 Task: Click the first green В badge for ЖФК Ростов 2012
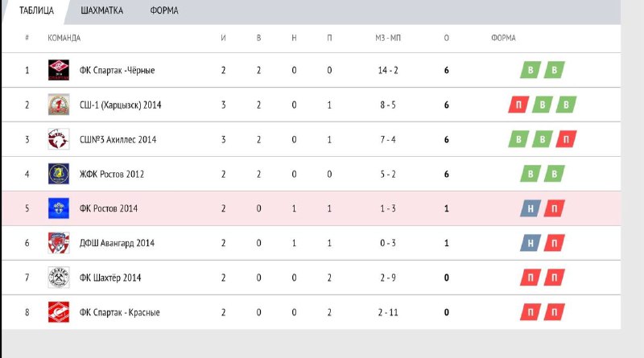[x=530, y=174]
